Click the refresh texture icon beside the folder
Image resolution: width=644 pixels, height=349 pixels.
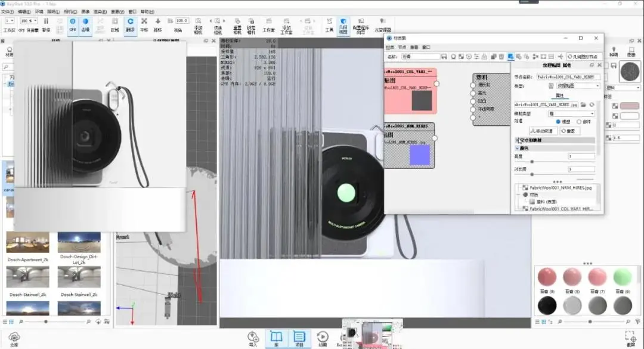(x=592, y=105)
